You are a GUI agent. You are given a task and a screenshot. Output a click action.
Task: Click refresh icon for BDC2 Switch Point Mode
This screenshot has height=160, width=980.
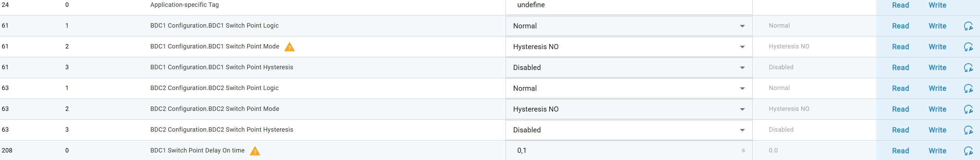pyautogui.click(x=968, y=110)
